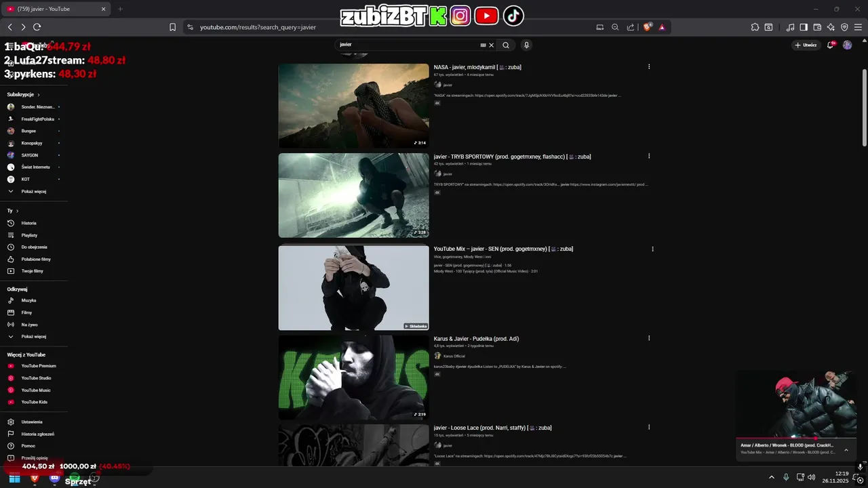The width and height of the screenshot is (868, 488).
Task: Clear the search query with the X
Action: (492, 45)
